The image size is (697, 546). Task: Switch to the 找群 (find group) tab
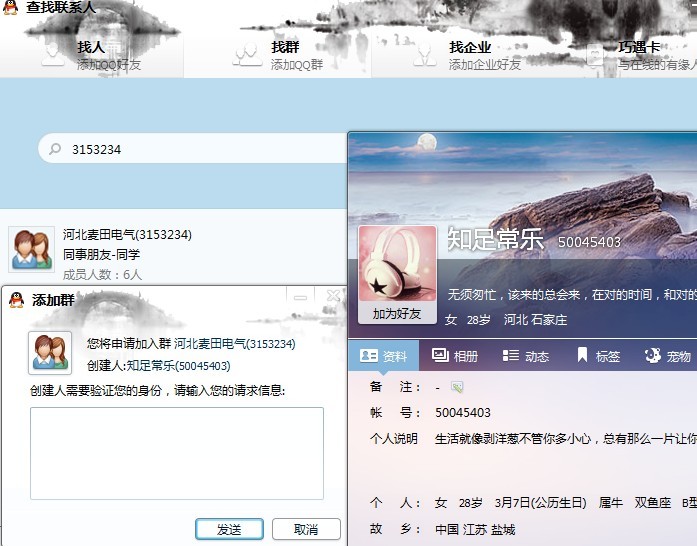[x=278, y=55]
